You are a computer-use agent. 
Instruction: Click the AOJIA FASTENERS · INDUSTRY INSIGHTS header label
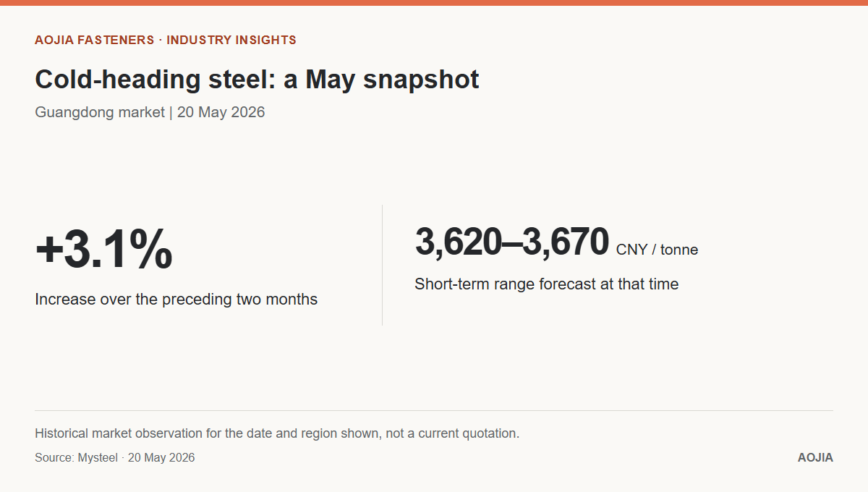click(x=166, y=40)
